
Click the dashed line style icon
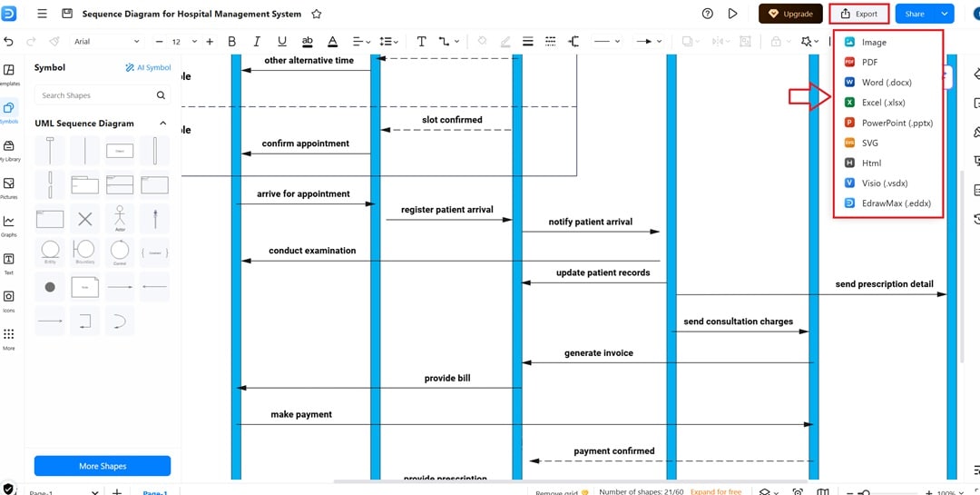click(550, 41)
